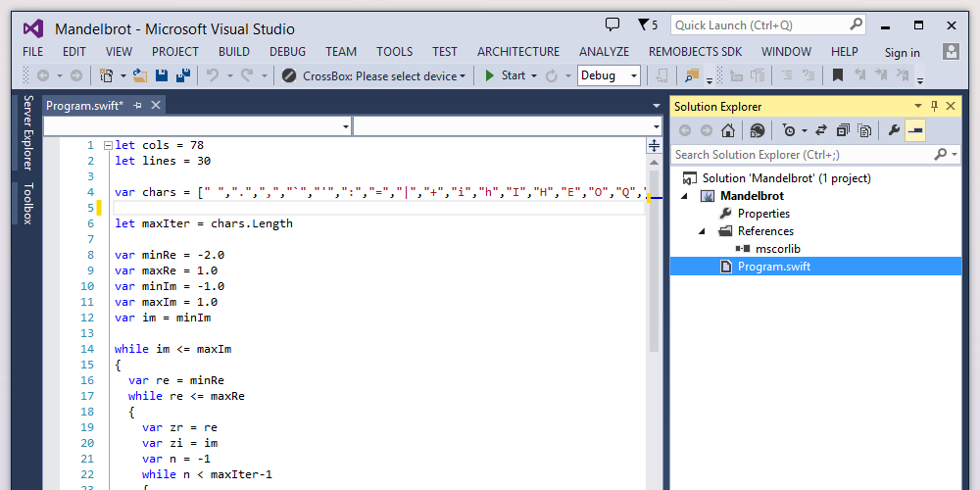
Task: Click the Open File folder icon
Action: pos(139,75)
